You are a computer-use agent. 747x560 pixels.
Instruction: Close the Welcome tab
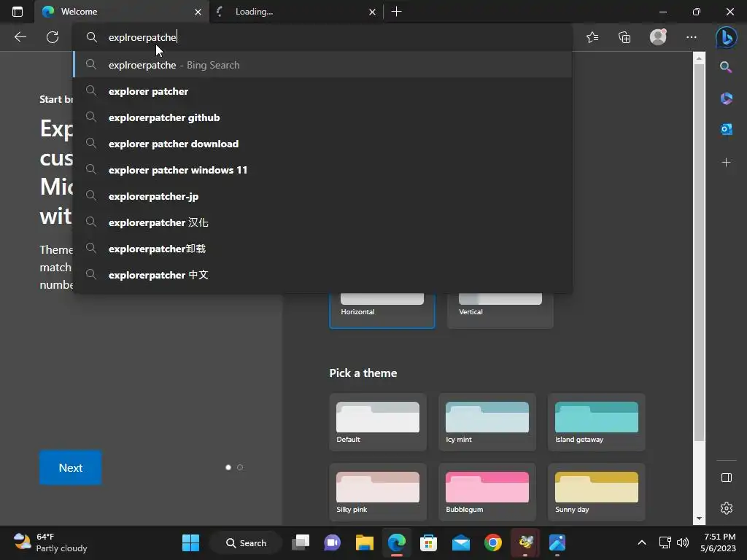[x=198, y=12]
